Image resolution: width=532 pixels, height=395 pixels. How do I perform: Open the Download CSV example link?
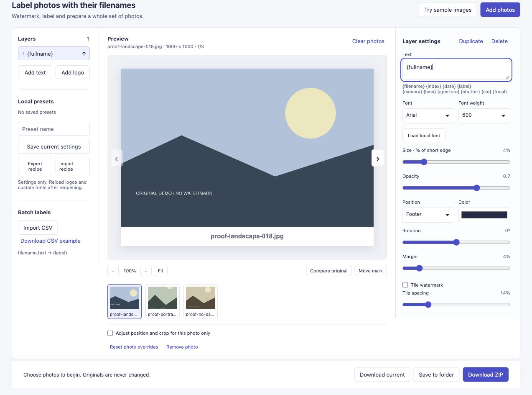coord(51,241)
